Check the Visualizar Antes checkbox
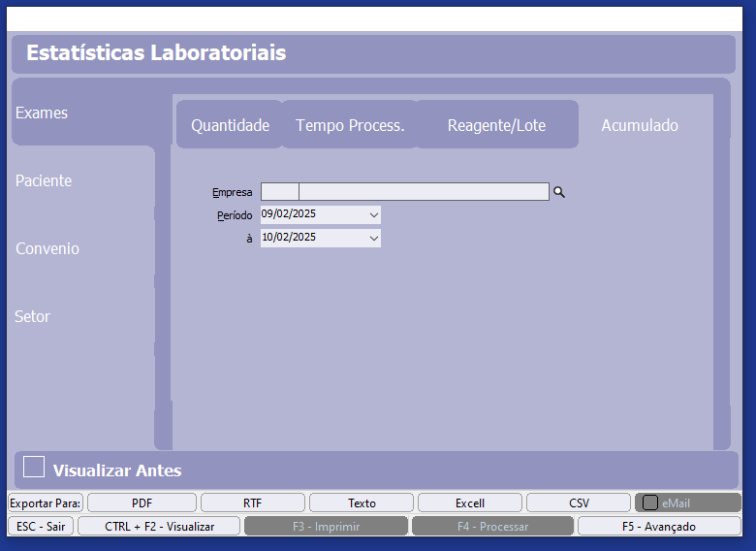This screenshot has width=756, height=551. 34,468
